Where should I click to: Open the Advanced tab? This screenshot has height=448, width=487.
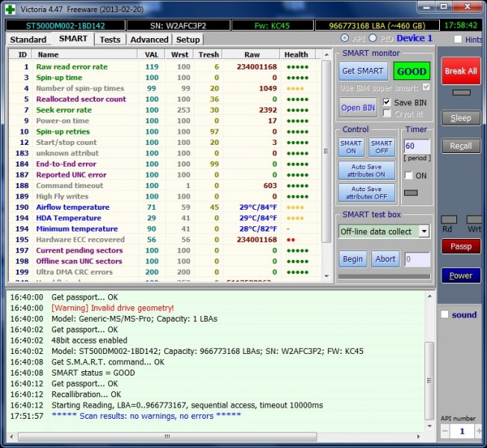149,40
